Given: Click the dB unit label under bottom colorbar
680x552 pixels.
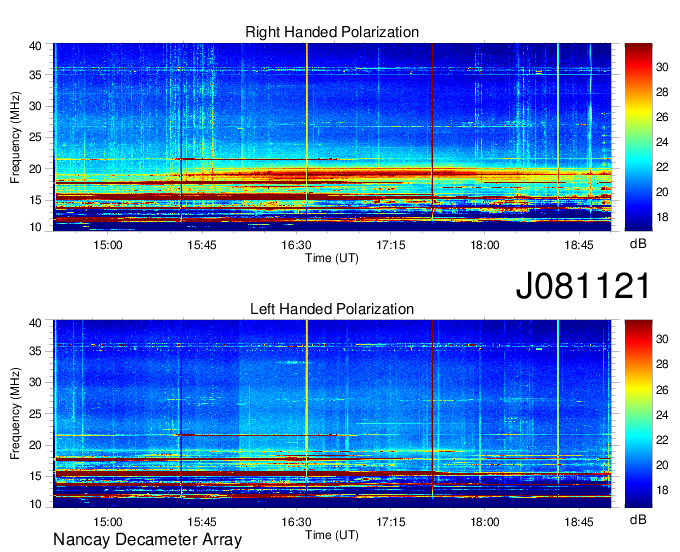Looking at the screenshot, I should click(x=638, y=519).
